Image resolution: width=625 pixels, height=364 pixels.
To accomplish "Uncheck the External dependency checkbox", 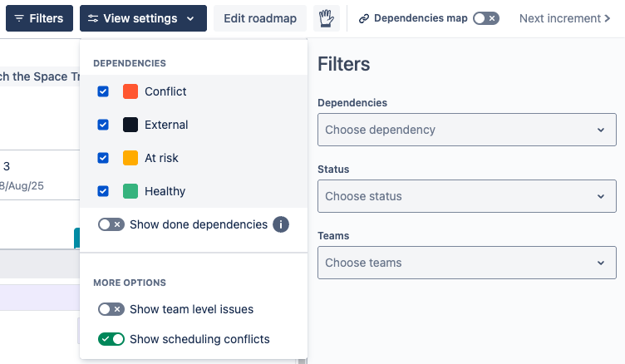I will pos(103,125).
